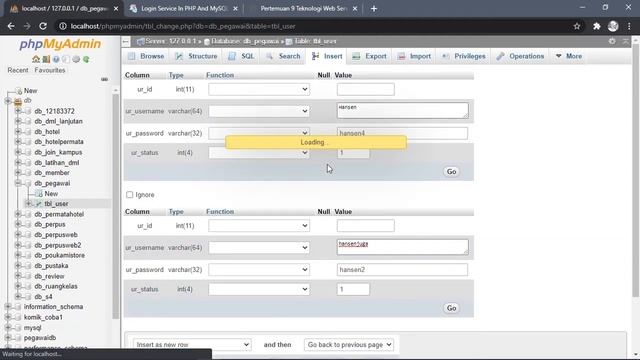This screenshot has width=640, height=360.
Task: Open page settings gear at top right
Action: pyautogui.click(x=612, y=41)
